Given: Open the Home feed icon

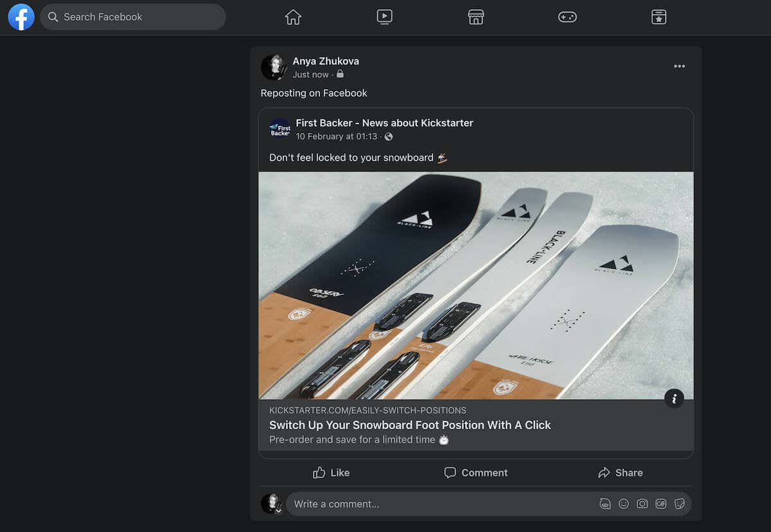Looking at the screenshot, I should coord(293,17).
